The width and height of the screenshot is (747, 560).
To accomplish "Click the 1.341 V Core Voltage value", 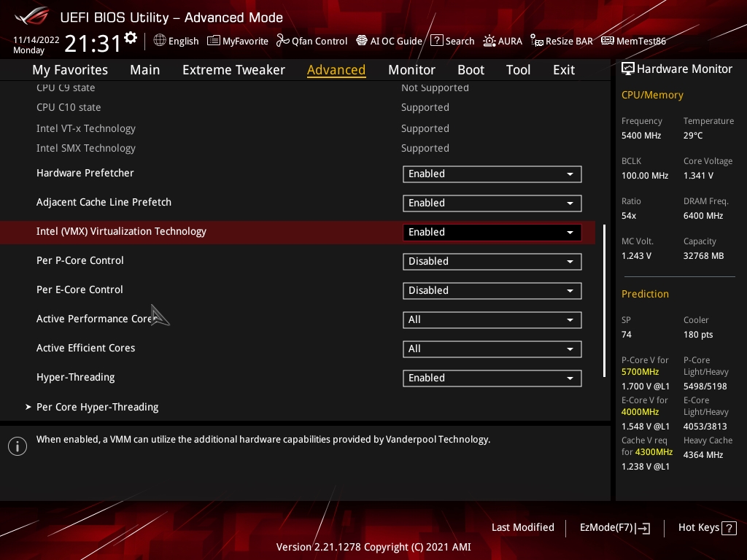I will [x=698, y=176].
